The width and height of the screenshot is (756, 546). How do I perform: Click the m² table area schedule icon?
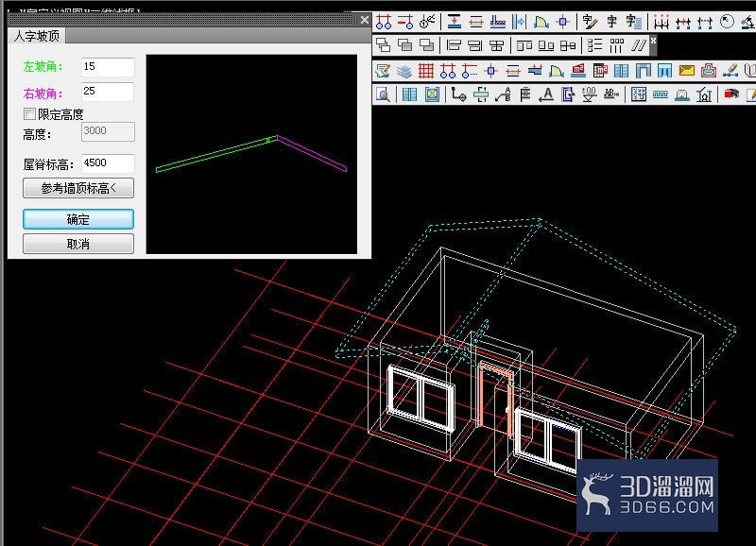click(x=600, y=71)
